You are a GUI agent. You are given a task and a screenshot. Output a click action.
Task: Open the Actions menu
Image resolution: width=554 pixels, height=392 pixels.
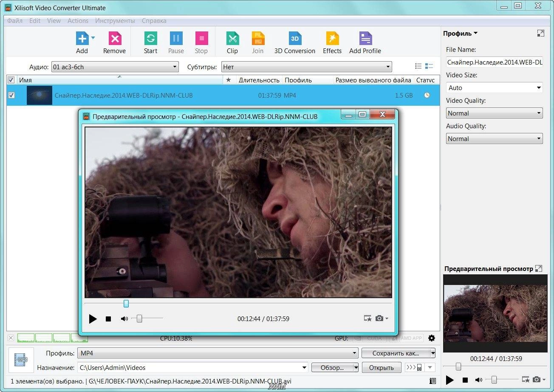pos(78,20)
